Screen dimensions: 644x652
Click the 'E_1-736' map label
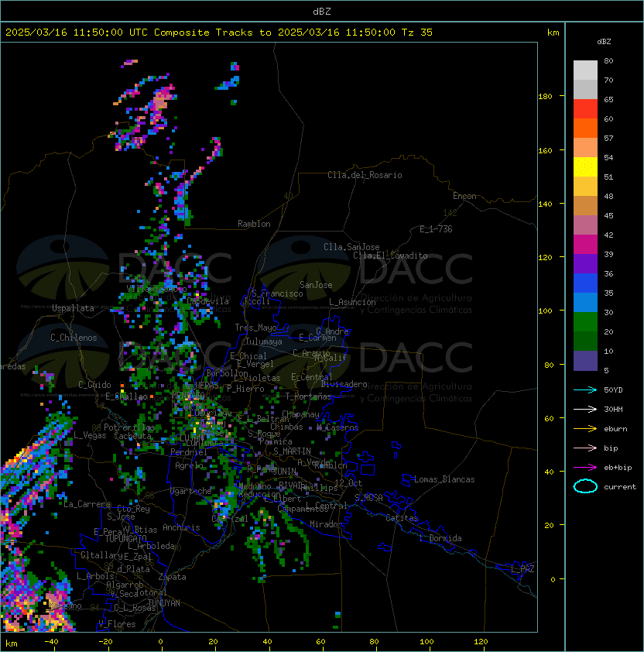click(436, 229)
